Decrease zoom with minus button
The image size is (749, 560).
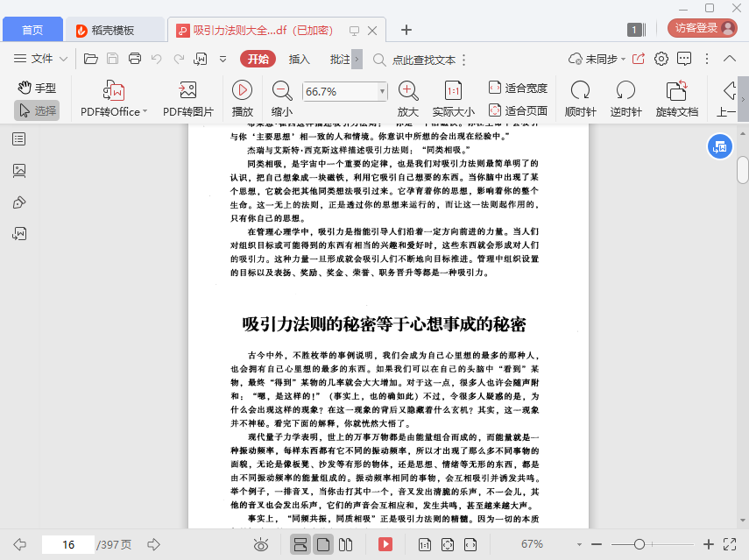597,544
